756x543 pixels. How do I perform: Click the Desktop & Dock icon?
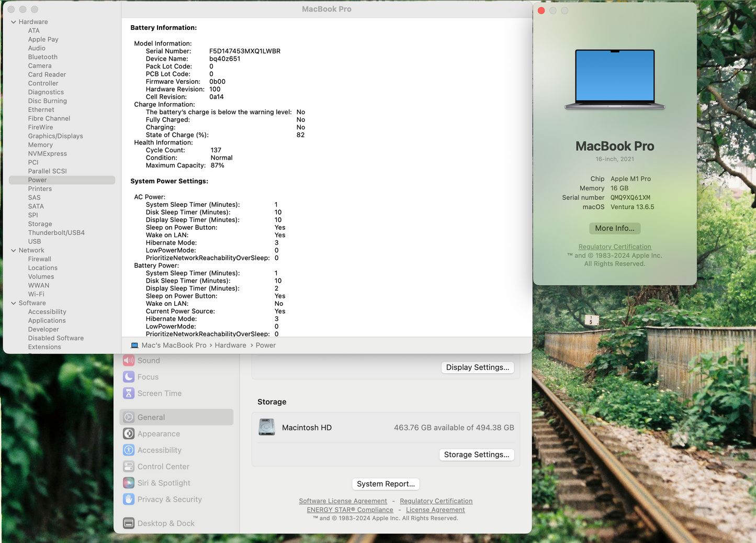[x=129, y=523]
